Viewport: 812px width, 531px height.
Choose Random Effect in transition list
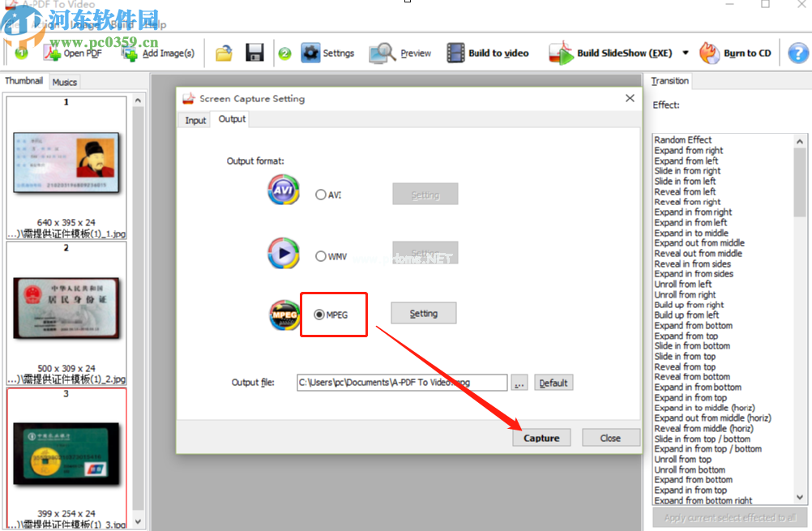[683, 139]
